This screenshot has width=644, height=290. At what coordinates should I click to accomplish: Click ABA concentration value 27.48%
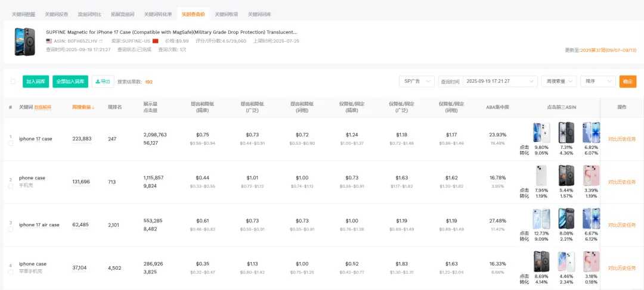pos(498,221)
